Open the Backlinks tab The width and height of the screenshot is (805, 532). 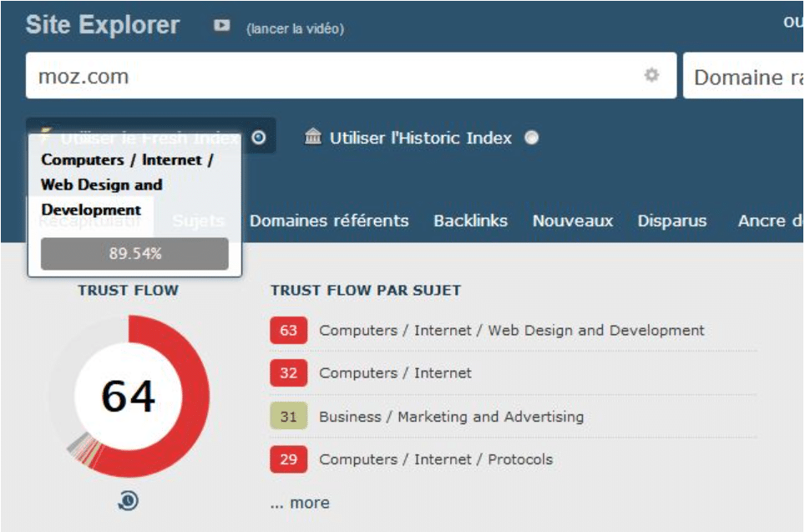pos(471,220)
